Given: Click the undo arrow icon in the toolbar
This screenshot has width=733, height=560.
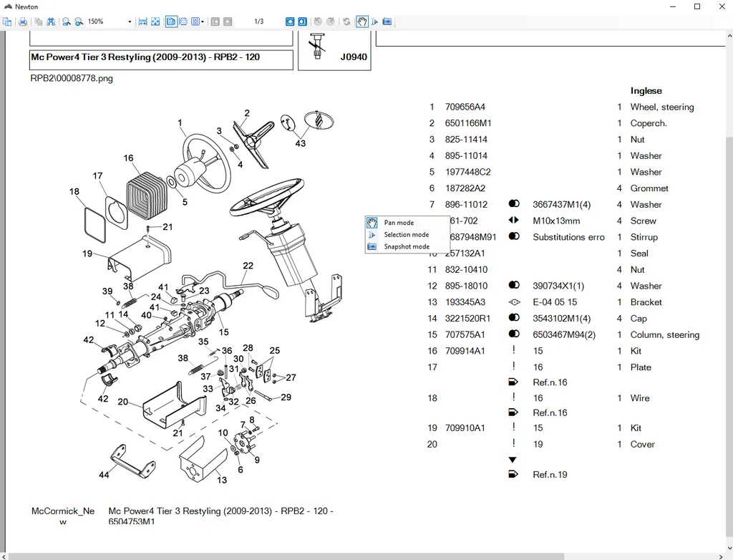Looking at the screenshot, I should [x=318, y=21].
